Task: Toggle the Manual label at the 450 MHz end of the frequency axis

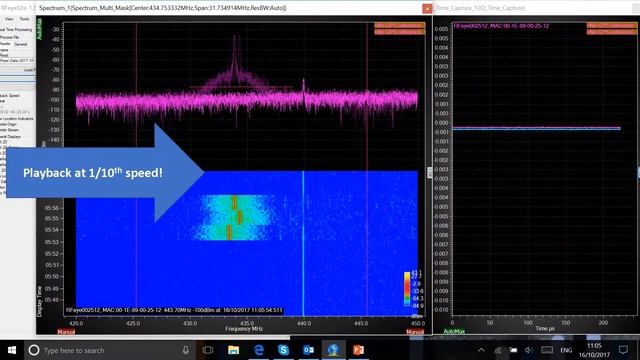Action: tap(415, 332)
